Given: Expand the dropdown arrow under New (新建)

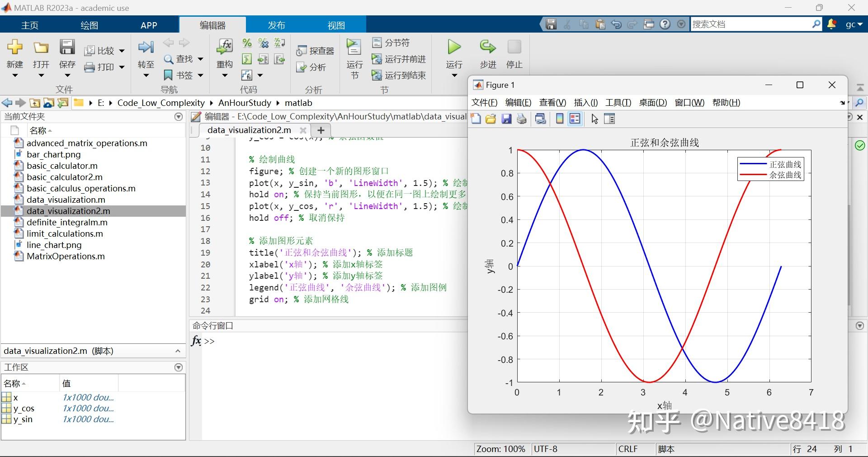Looking at the screenshot, I should pos(15,76).
